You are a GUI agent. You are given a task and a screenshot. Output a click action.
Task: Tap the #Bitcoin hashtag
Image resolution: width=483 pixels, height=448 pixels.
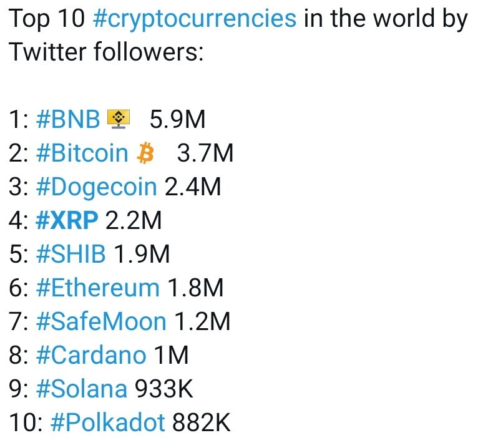82,153
